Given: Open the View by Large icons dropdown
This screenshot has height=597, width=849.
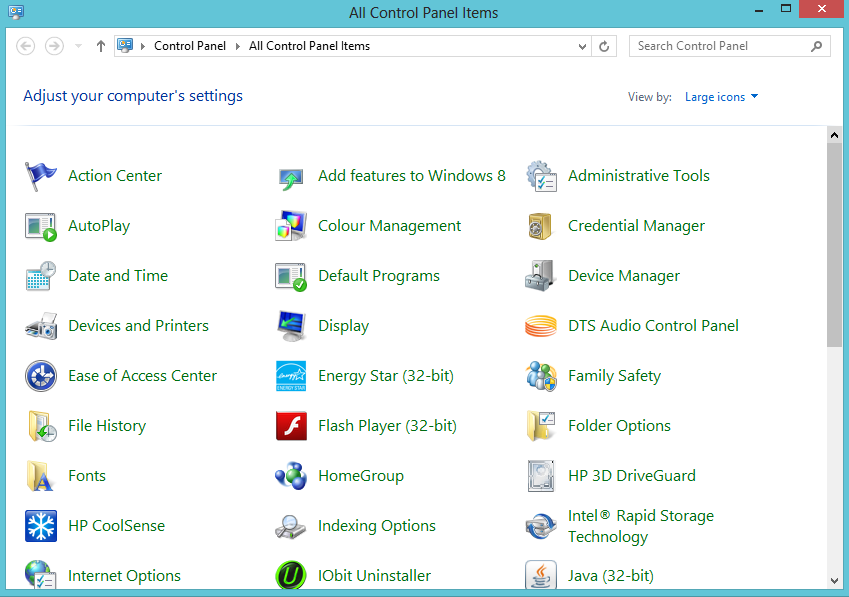Looking at the screenshot, I should point(721,97).
